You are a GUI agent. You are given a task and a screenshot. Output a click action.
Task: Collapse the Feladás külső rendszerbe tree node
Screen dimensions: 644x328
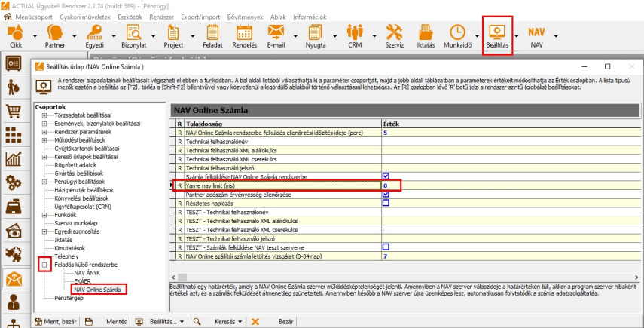click(45, 265)
